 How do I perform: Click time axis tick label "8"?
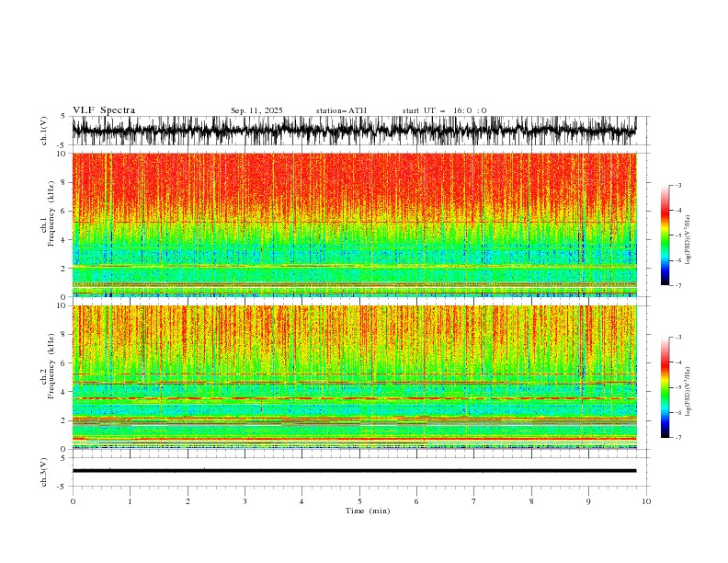(531, 501)
